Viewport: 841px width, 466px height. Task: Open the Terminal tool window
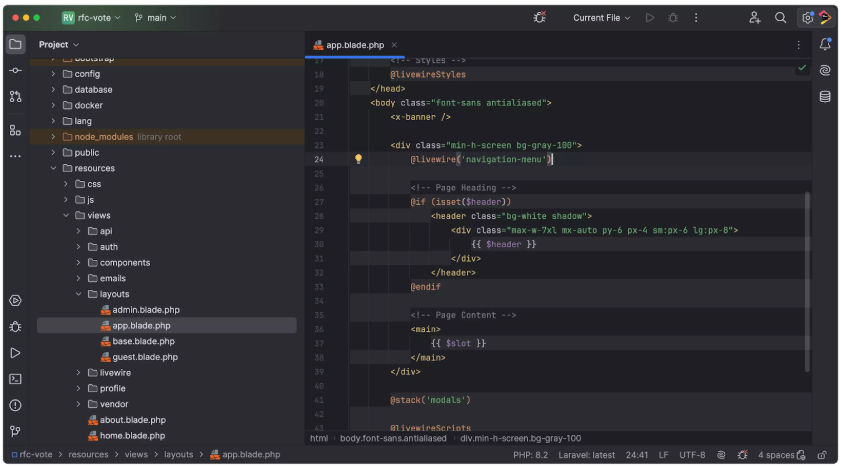coord(16,380)
